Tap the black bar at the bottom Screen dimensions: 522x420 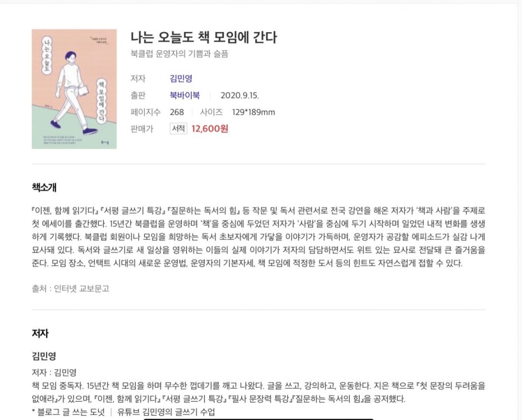(x=259, y=419)
